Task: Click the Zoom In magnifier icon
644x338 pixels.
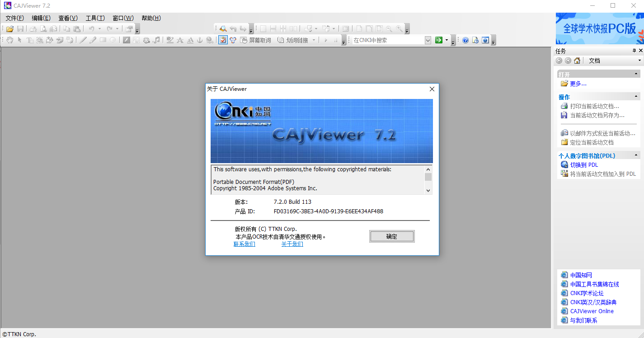Action: [399, 29]
